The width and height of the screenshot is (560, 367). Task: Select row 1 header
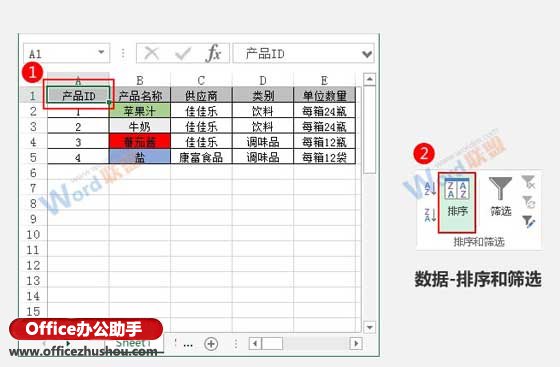click(x=33, y=95)
